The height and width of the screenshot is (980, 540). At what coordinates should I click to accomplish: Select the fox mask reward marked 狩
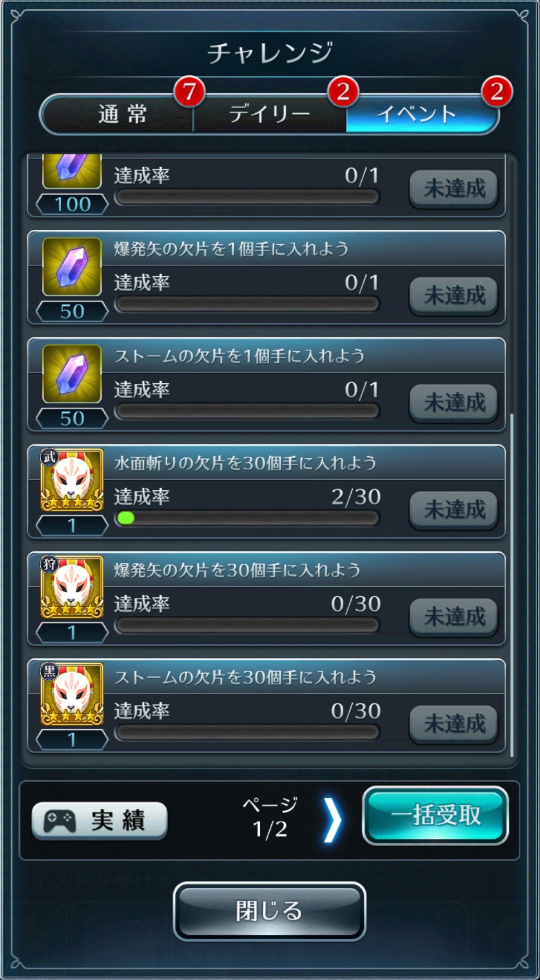72,587
